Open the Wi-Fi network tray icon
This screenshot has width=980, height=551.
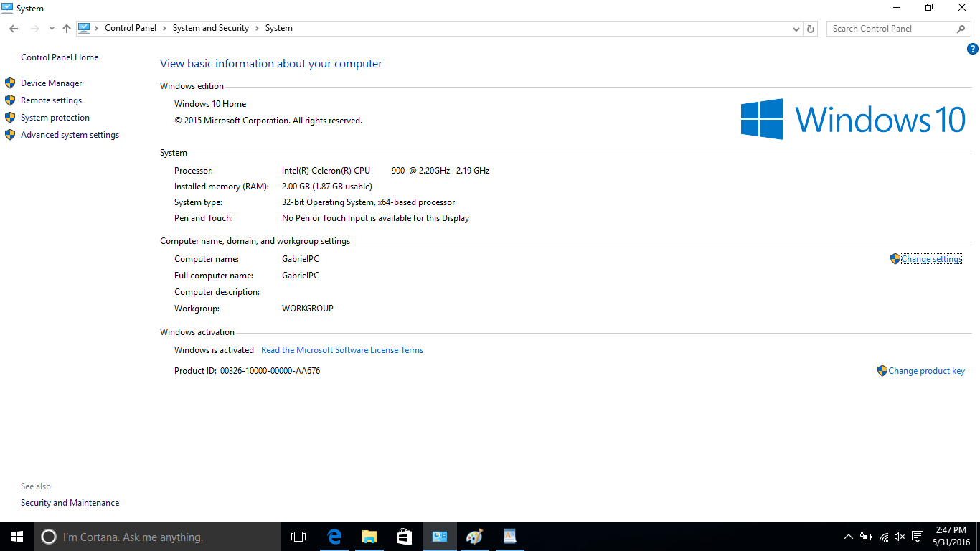pyautogui.click(x=884, y=537)
